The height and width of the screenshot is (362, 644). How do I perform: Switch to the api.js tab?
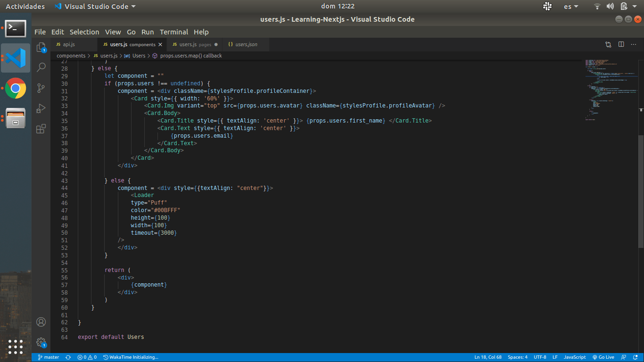click(x=69, y=44)
